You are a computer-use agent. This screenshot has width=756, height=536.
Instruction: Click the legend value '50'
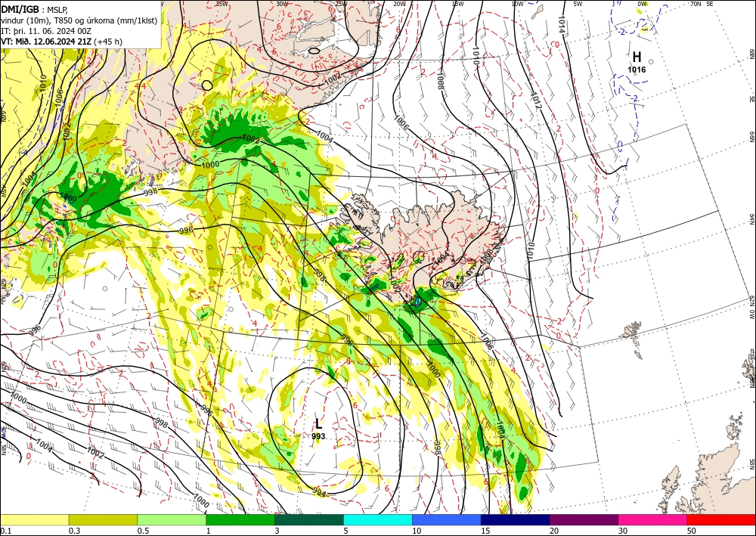pyautogui.click(x=692, y=531)
